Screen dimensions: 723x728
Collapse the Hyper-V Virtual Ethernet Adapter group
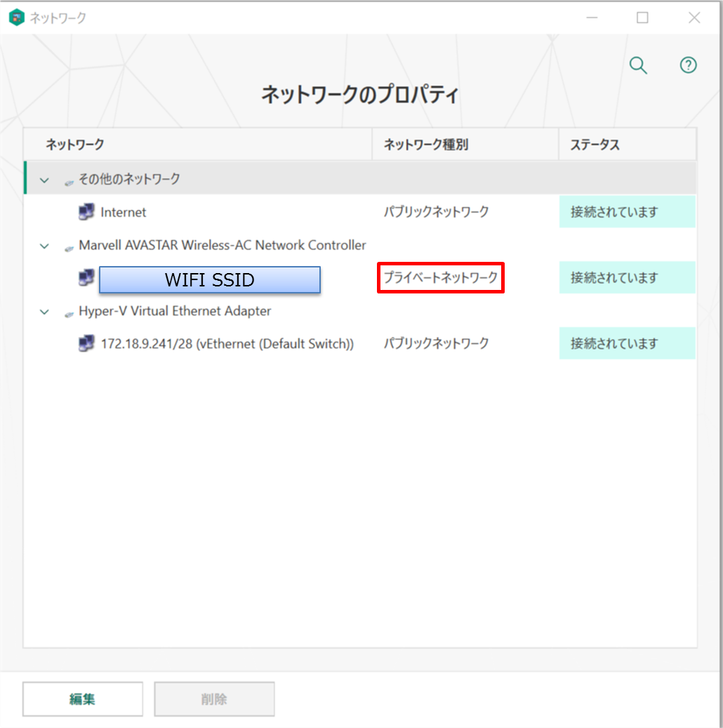tap(45, 312)
